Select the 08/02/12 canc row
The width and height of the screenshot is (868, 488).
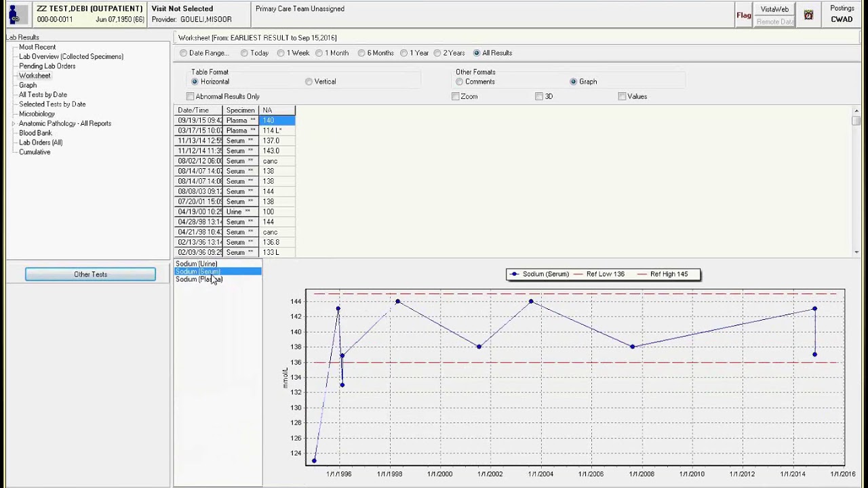235,161
